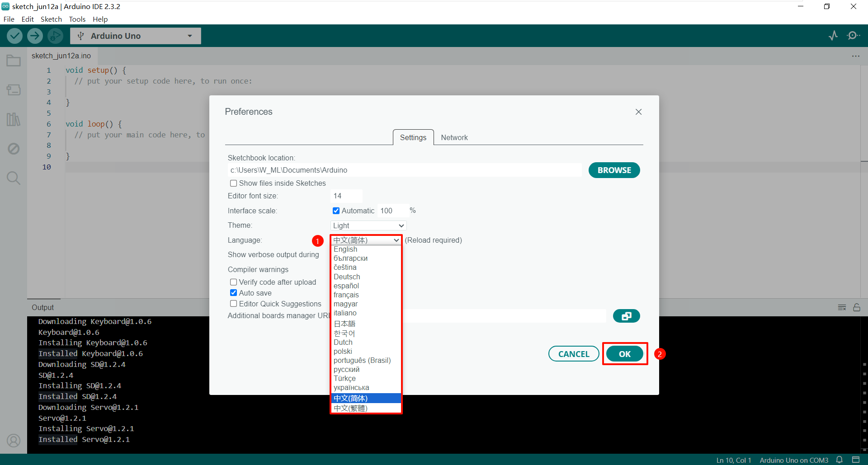This screenshot has width=868, height=465.
Task: Select Deutsch in the language list
Action: [x=366, y=277]
